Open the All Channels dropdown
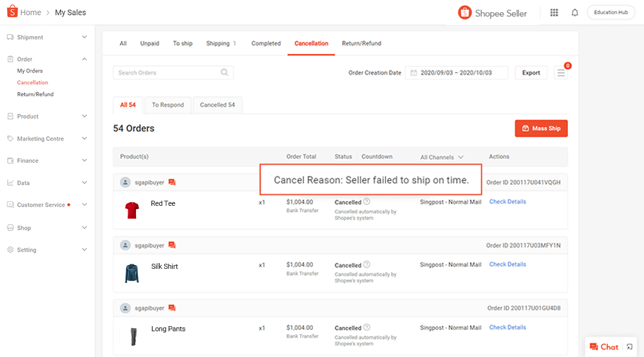This screenshot has height=357, width=644. (x=442, y=157)
